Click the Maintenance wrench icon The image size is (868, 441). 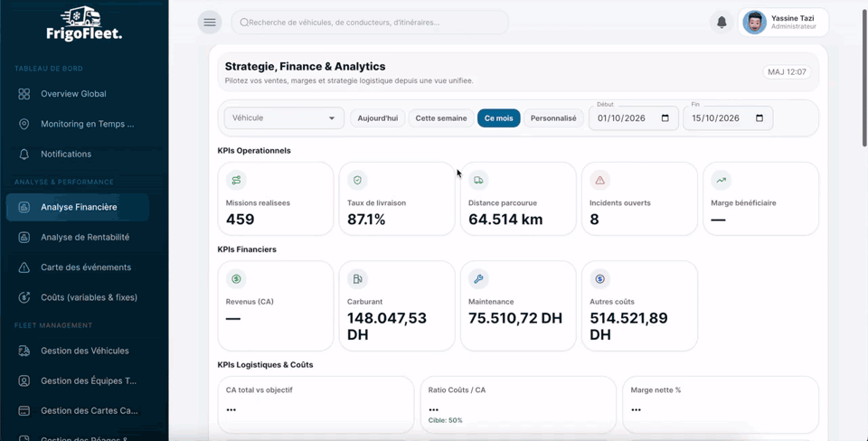[479, 279]
